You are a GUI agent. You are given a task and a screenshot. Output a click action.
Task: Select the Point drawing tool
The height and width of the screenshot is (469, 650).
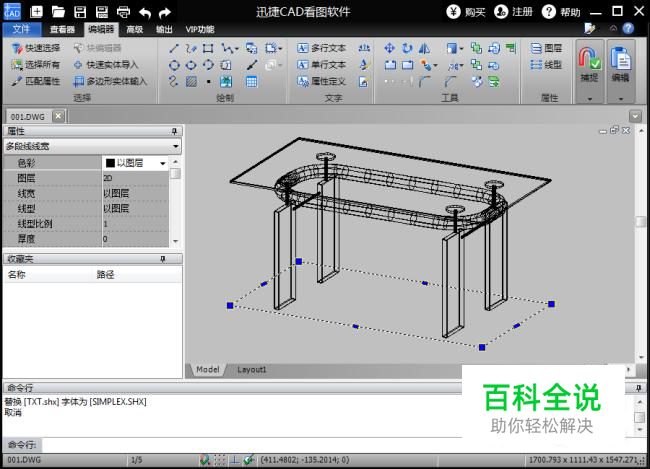point(208,82)
